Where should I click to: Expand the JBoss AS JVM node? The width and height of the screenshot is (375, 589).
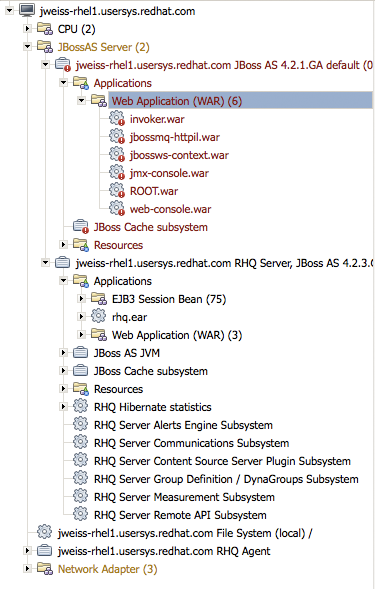(63, 353)
